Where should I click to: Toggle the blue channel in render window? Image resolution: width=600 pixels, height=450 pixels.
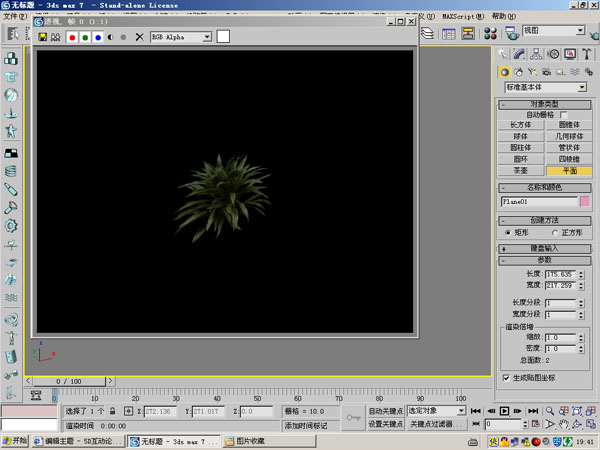point(98,37)
